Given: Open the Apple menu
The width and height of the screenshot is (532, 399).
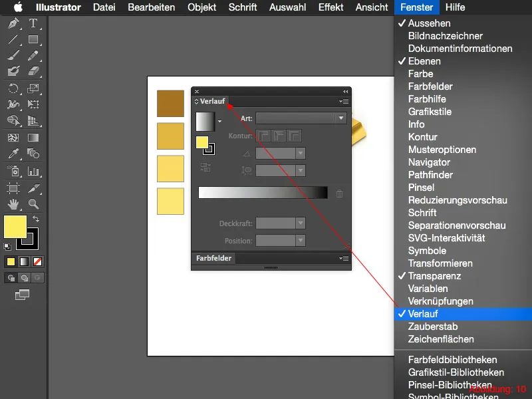Looking at the screenshot, I should 18,7.
